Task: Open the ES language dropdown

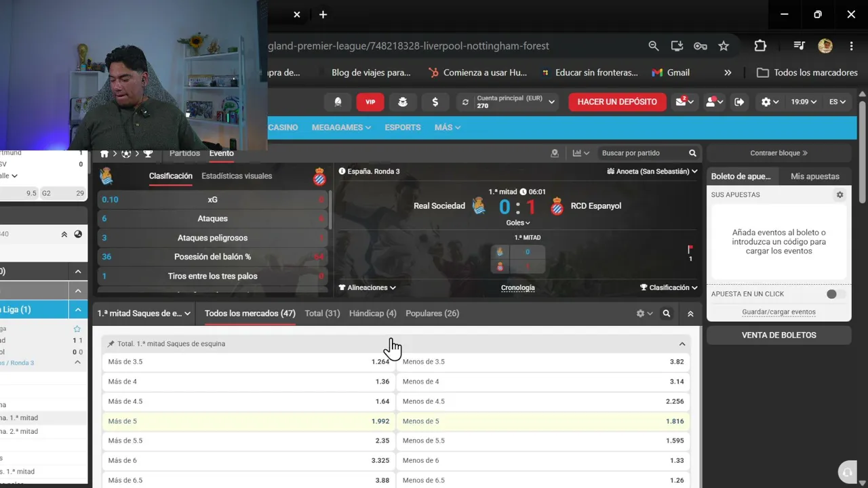Action: tap(837, 102)
